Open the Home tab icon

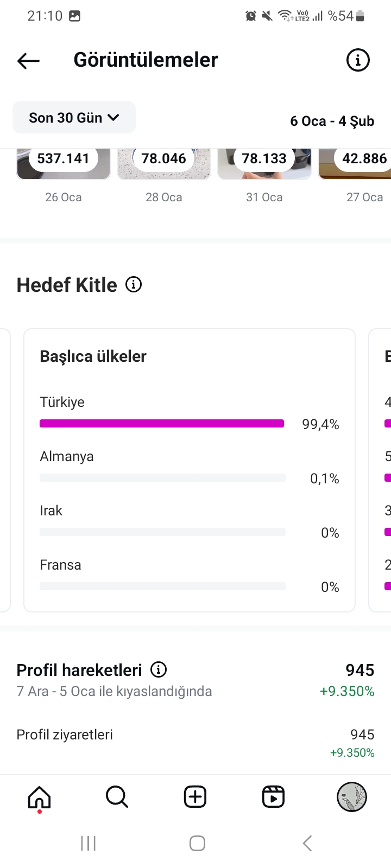[39, 797]
